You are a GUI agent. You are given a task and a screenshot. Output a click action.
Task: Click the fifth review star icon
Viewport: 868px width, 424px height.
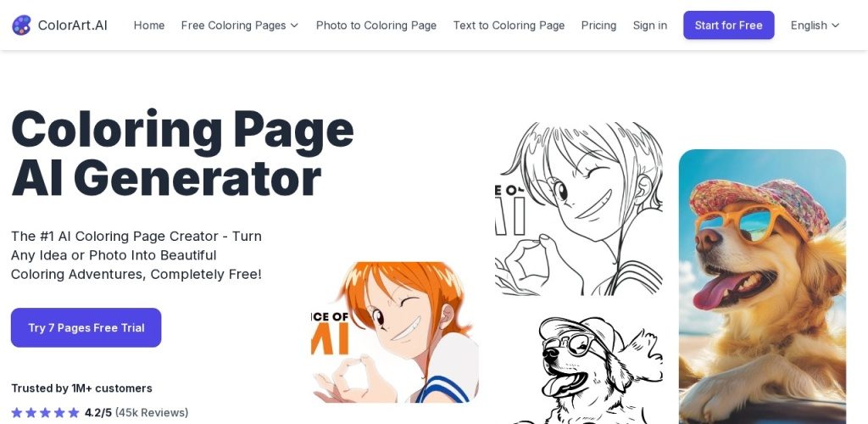(74, 412)
